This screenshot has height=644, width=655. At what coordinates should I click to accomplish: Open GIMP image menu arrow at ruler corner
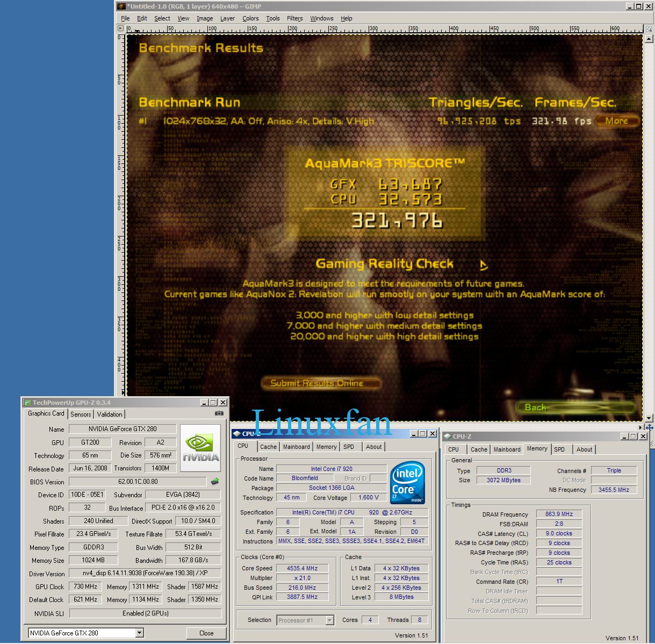121,28
